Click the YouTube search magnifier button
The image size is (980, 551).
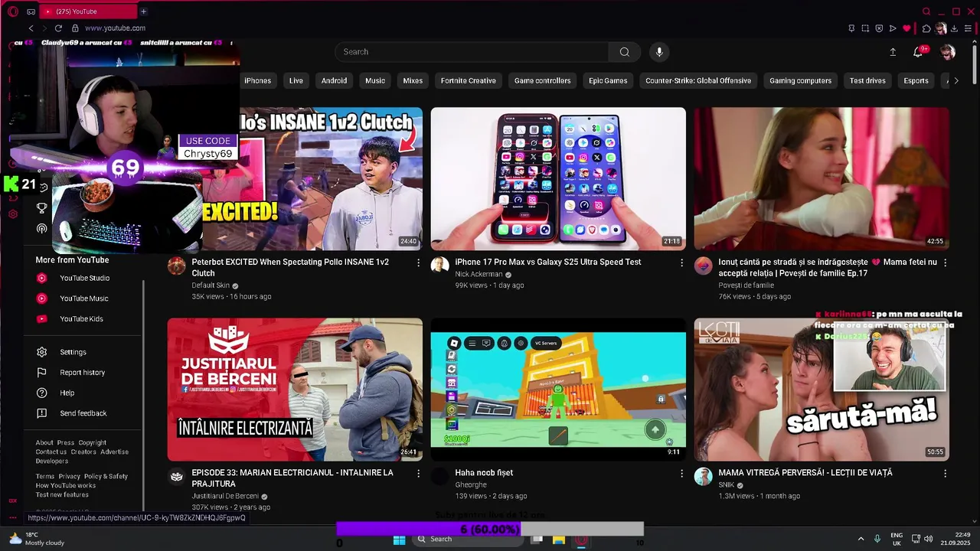[x=625, y=52]
